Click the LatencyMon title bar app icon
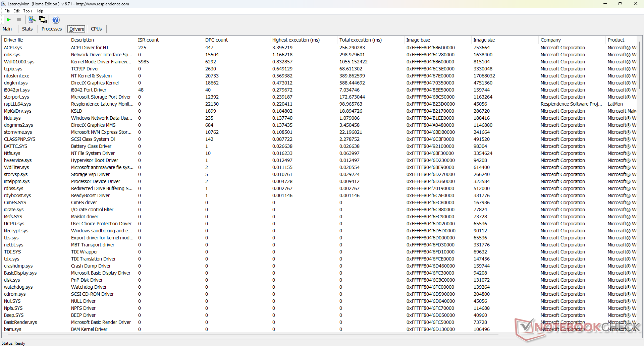This screenshot has height=346, width=644. pos(4,4)
